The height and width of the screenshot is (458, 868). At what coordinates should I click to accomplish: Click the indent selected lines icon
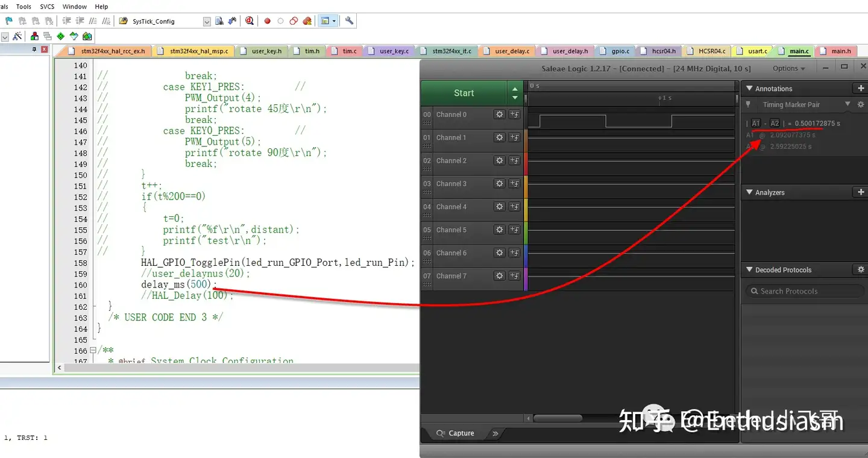67,21
